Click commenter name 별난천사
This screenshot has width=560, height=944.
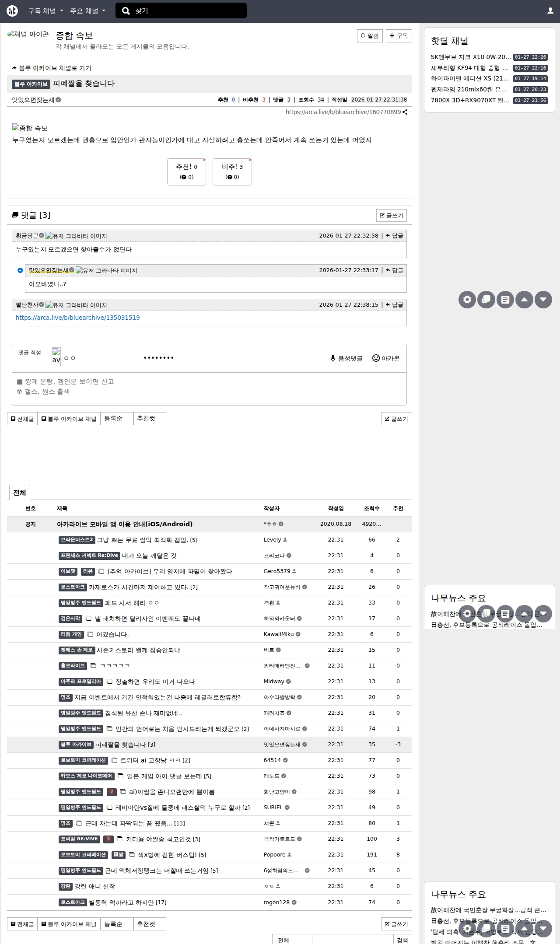click(x=27, y=304)
